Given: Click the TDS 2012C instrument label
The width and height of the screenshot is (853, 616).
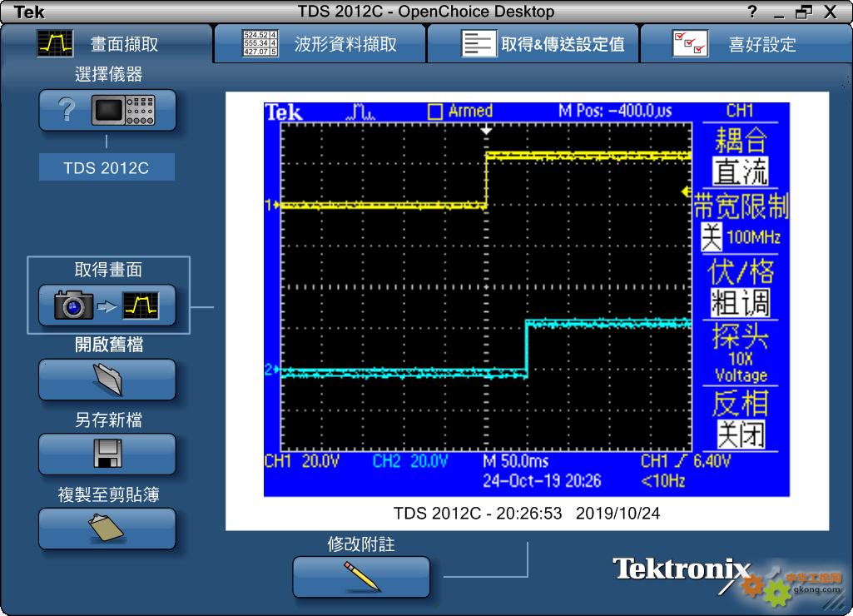Looking at the screenshot, I should (x=107, y=167).
